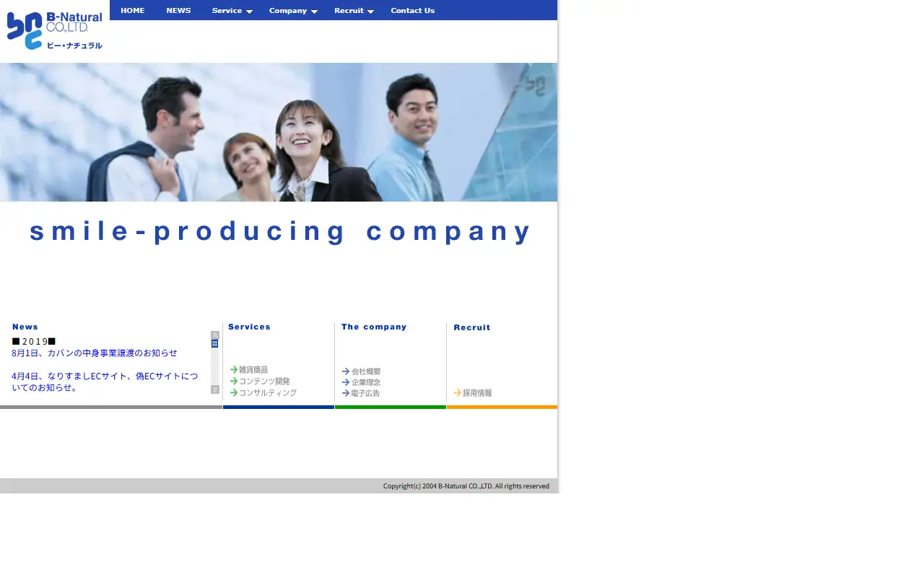Click the blue arrow beside 電子広告
924x578 pixels.
click(346, 393)
